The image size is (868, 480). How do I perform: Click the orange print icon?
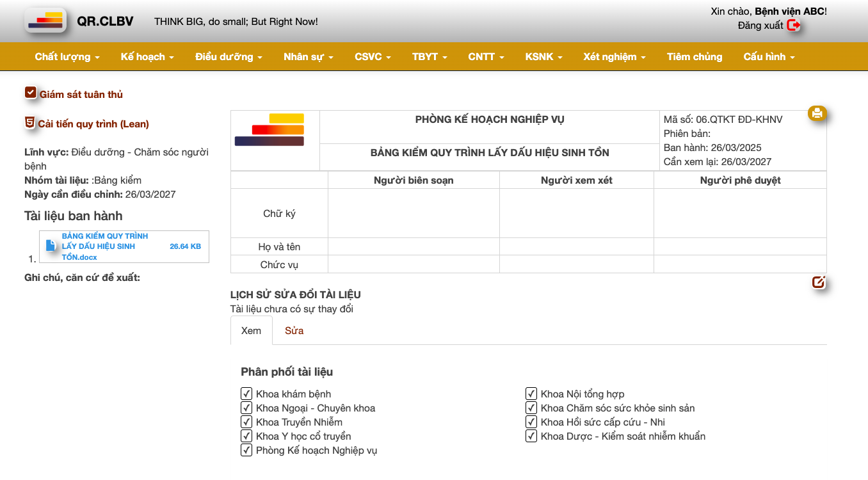(817, 113)
